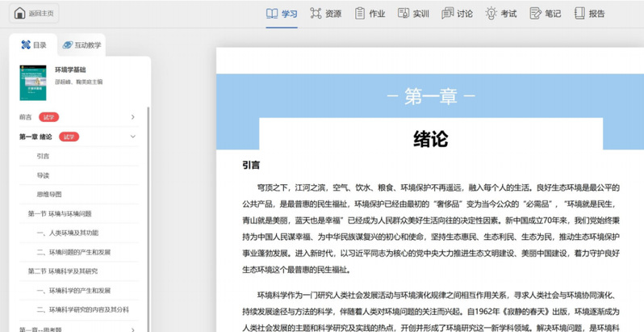This screenshot has width=644, height=332.
Task: Expand the 第一章--思考题 chevron
Action: [132, 330]
